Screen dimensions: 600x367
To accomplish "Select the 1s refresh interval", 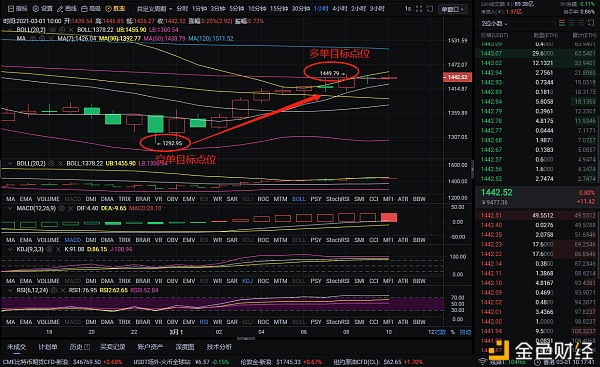I will pos(408,8).
